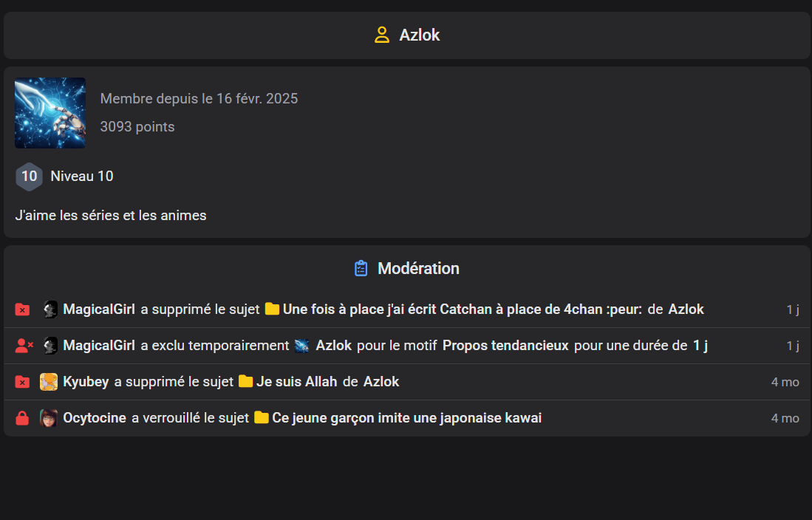Click Azlok name after Je suis Allah
The height and width of the screenshot is (520, 812).
381,382
